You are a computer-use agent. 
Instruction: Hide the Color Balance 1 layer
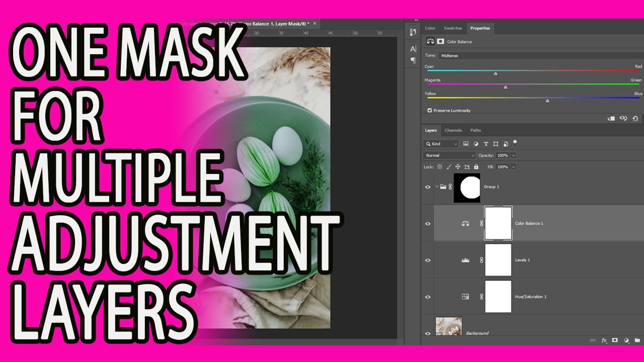pyautogui.click(x=428, y=223)
